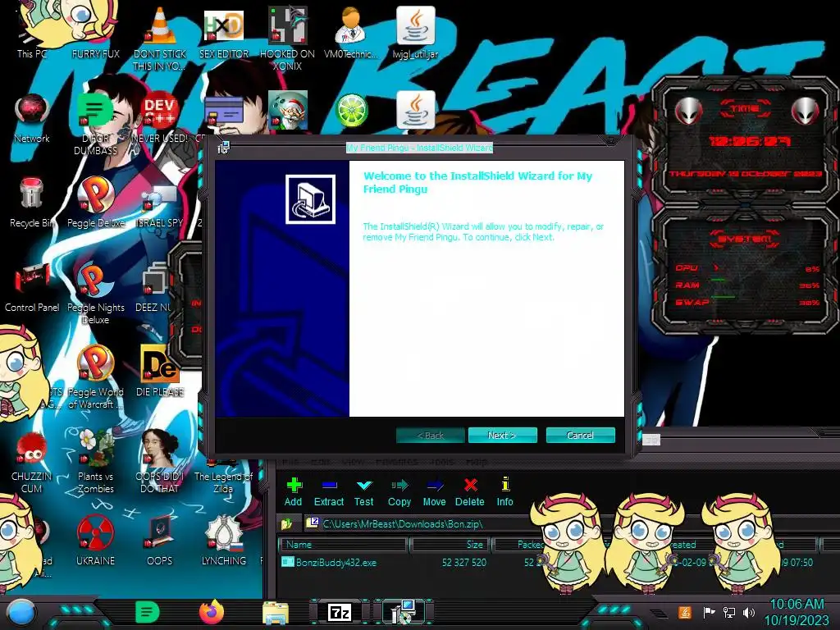This screenshot has height=630, width=840.
Task: Click the 7-Zip path field showing Bon.zip
Action: coord(418,524)
